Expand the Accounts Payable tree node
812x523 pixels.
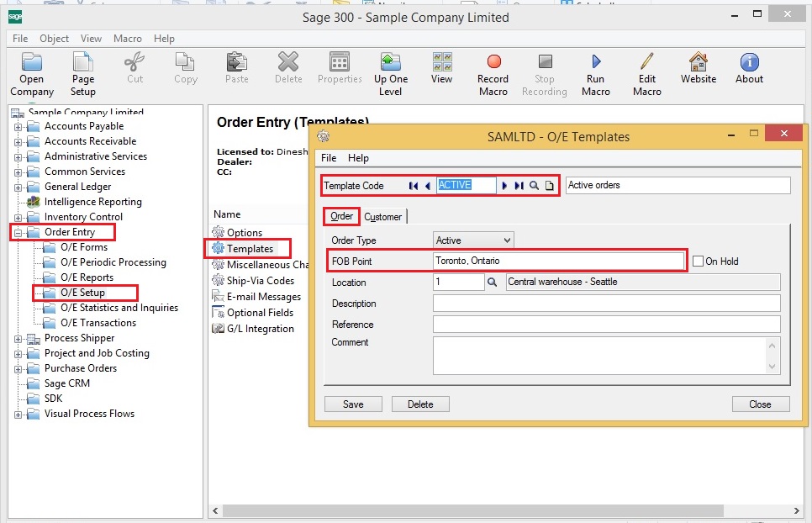[18, 127]
